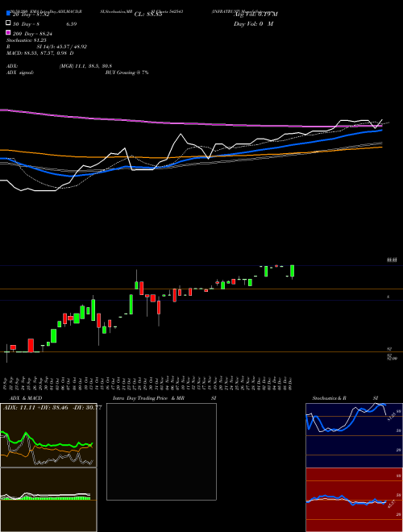The width and height of the screenshot is (403, 532).
Task: Click the 'Intra Day Trading Price & MRSI' title
Action: pyautogui.click(x=164, y=398)
